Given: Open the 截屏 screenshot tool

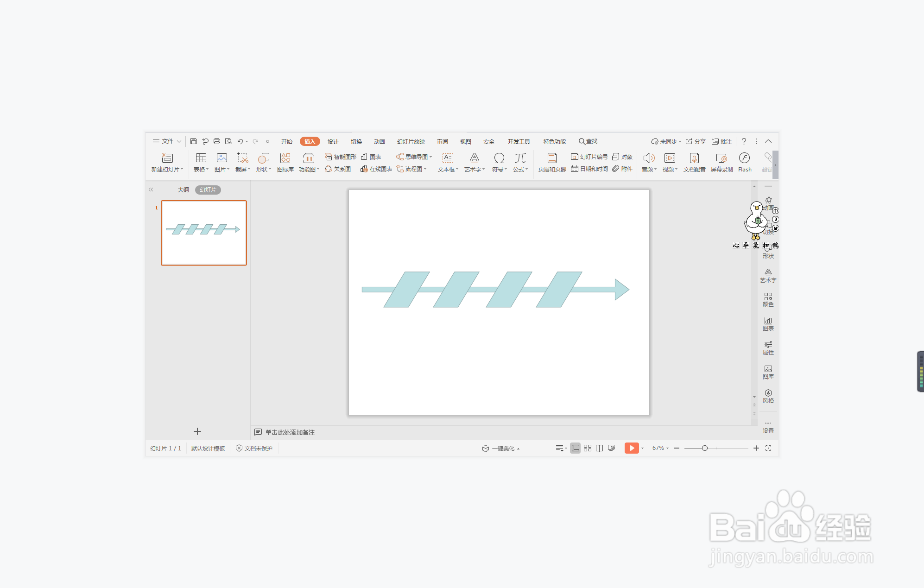Looking at the screenshot, I should pos(243,163).
